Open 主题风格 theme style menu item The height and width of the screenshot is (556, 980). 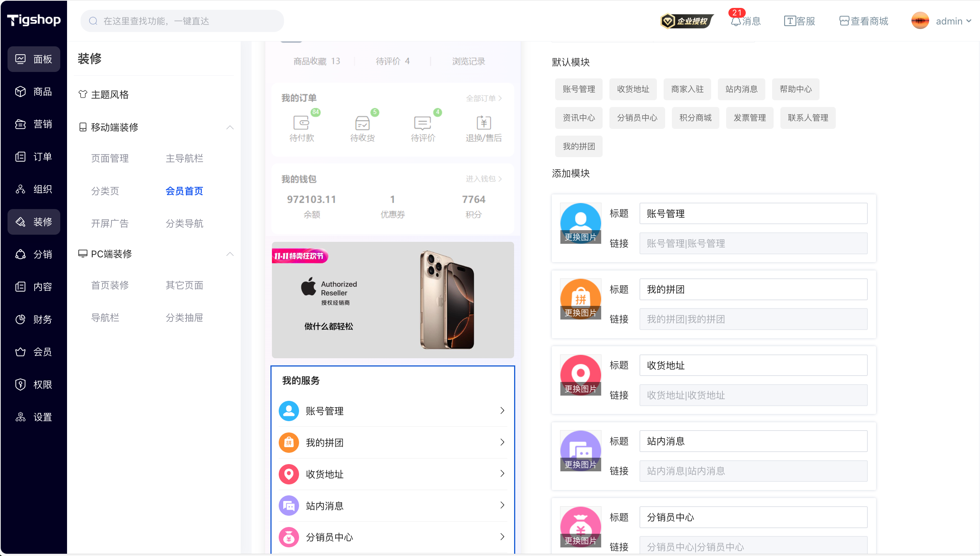click(x=104, y=94)
